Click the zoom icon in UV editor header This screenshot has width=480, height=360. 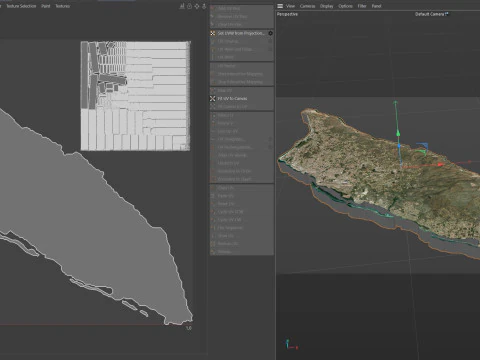click(204, 6)
